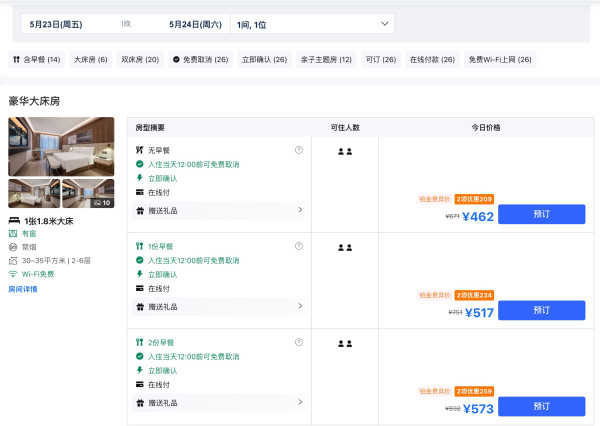600x426 pixels.
Task: Click the lightning icon in the 2份早餐 plan
Action: click(140, 370)
